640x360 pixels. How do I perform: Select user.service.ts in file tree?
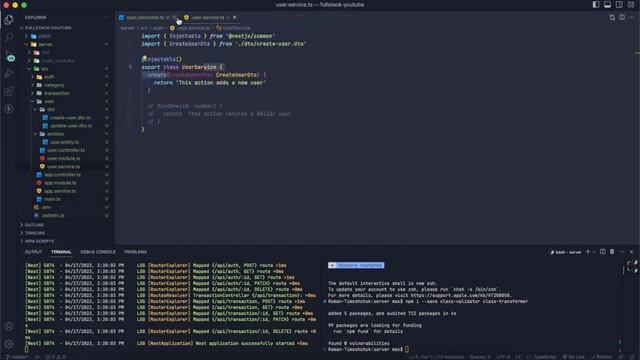point(63,167)
